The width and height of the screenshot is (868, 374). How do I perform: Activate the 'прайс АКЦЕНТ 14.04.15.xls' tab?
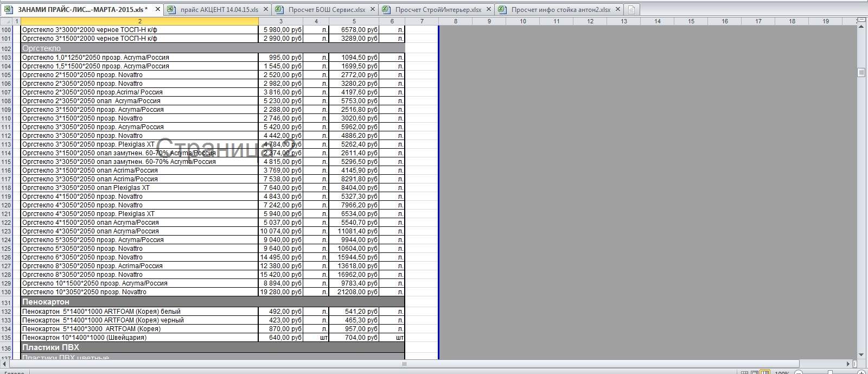coord(219,9)
